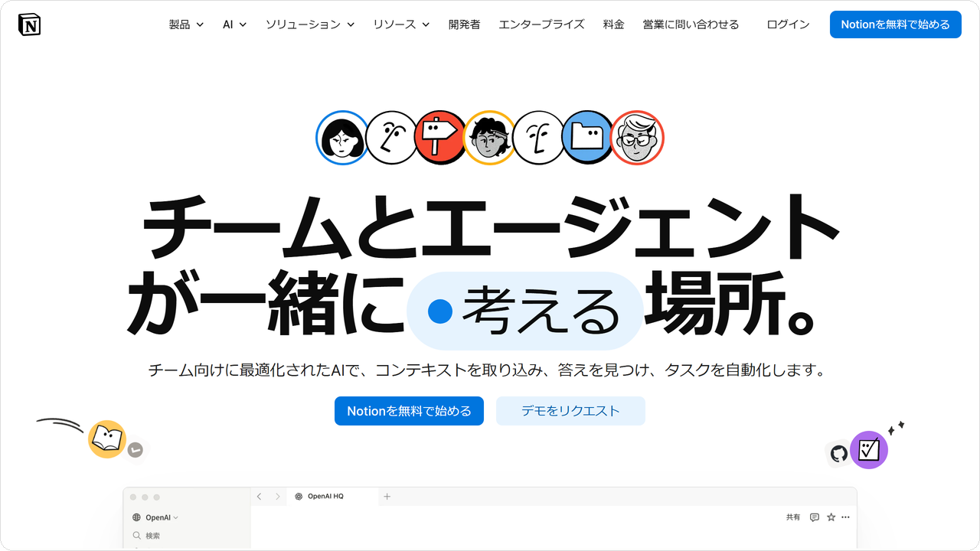Go to the 開発者 page
Viewport: 980px width, 551px height.
click(464, 24)
